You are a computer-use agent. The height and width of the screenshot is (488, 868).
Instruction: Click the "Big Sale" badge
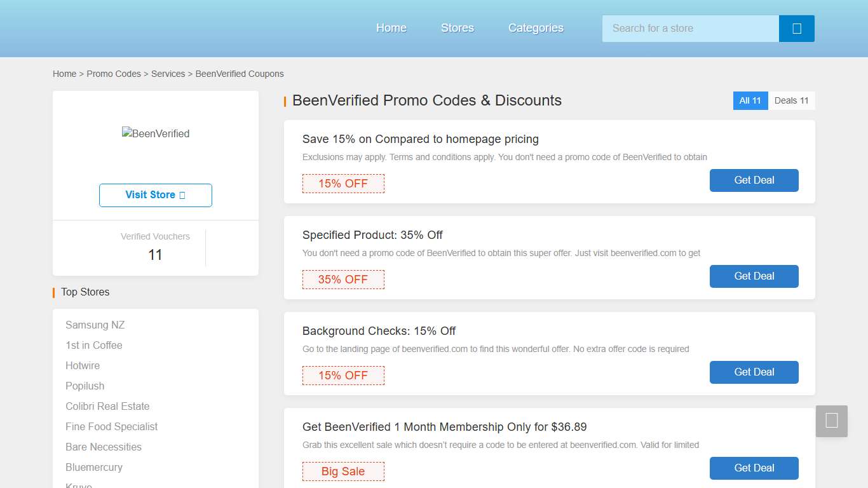343,471
